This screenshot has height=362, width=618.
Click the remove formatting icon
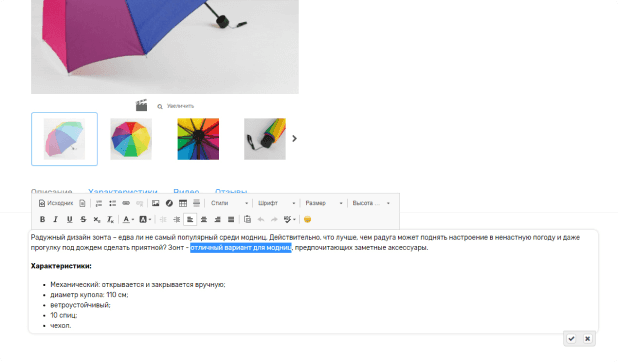110,219
